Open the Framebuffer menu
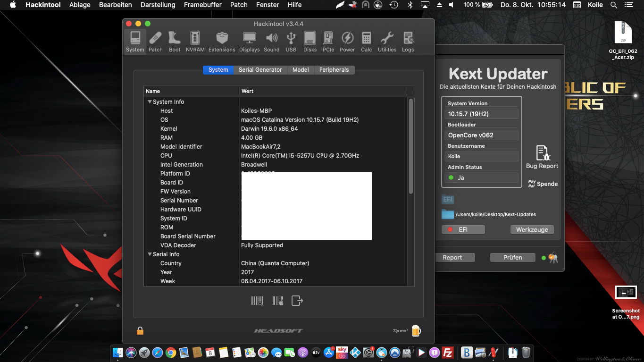The width and height of the screenshot is (644, 362). click(x=202, y=5)
